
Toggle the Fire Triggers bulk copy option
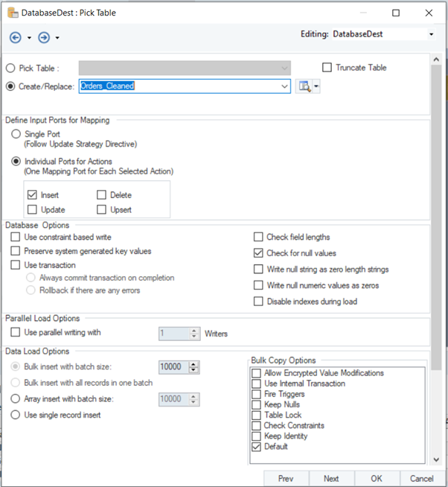257,394
